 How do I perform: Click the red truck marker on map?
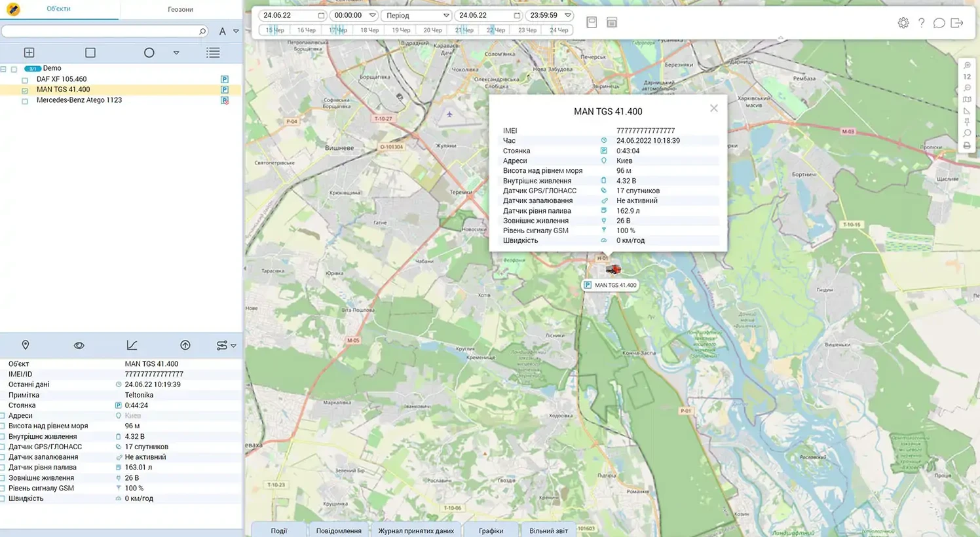pyautogui.click(x=613, y=269)
